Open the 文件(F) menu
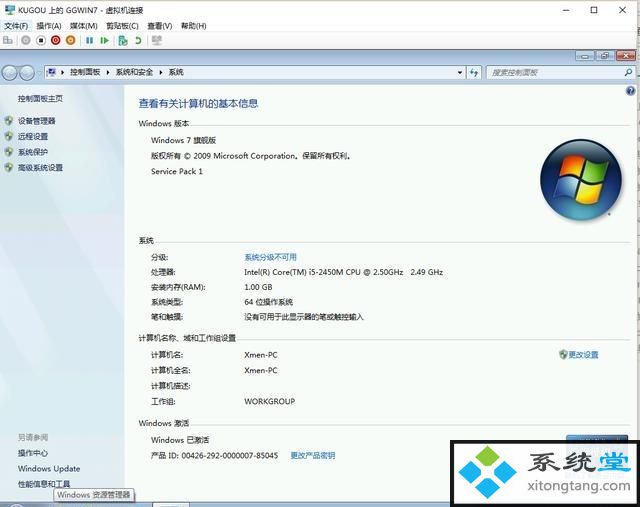Viewport: 640px width, 507px height. (x=16, y=26)
